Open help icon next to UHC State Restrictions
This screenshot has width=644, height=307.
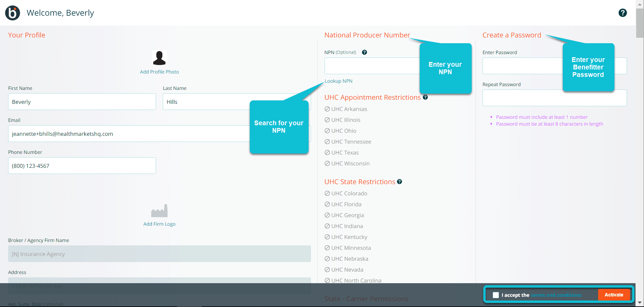(x=400, y=182)
